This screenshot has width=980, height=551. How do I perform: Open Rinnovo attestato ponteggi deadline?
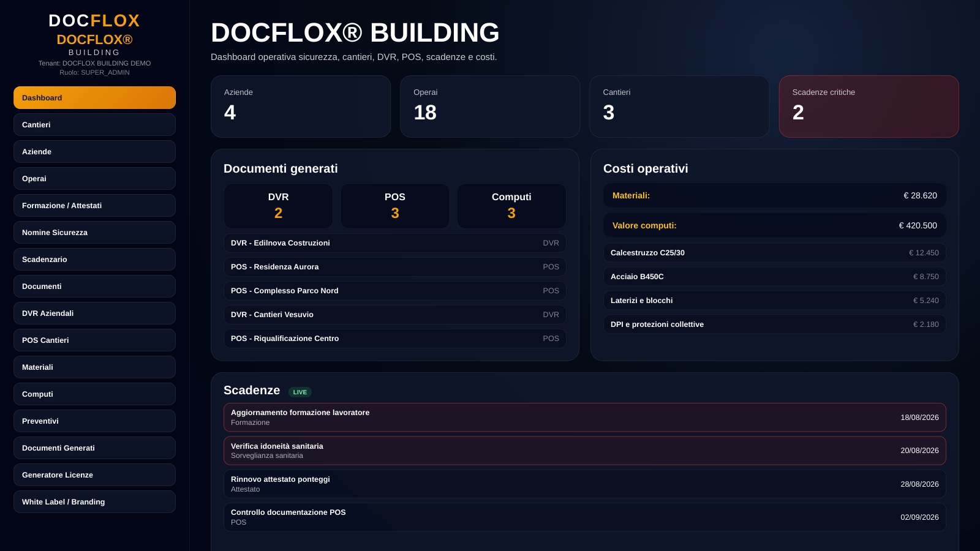(x=585, y=484)
